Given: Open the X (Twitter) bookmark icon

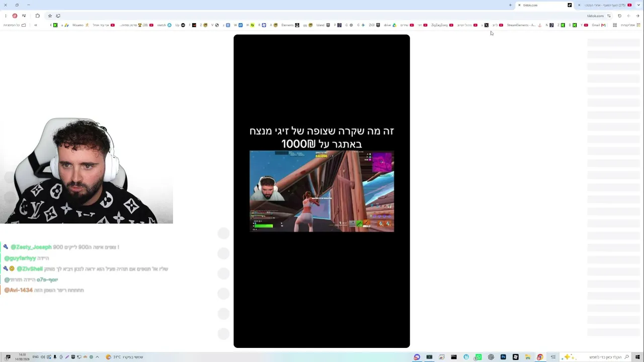Looking at the screenshot, I should point(486,25).
